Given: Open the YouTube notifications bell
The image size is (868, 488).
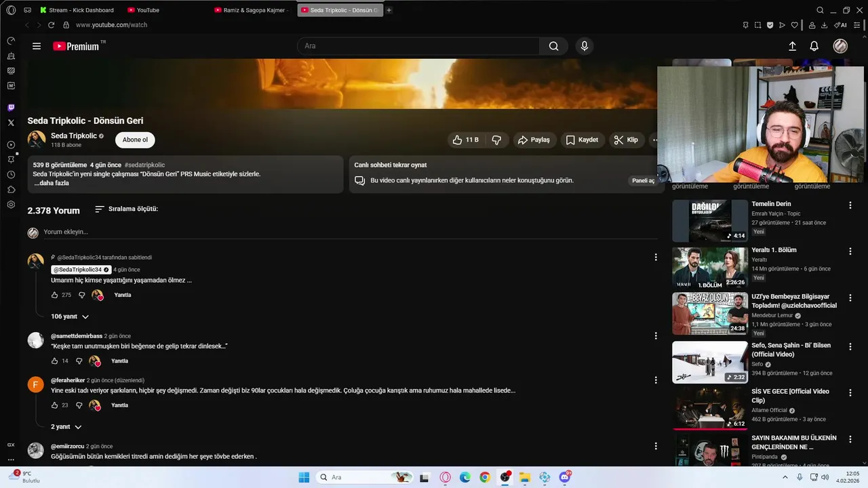Looking at the screenshot, I should [x=814, y=46].
